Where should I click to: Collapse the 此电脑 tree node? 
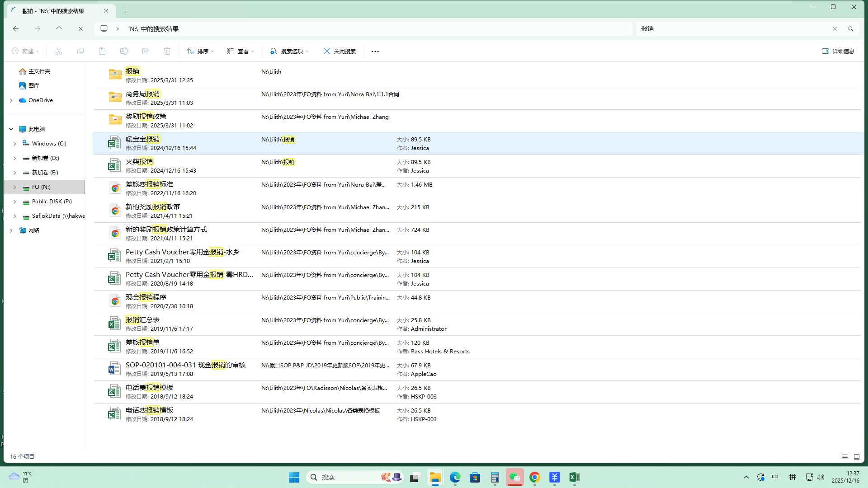pyautogui.click(x=11, y=129)
